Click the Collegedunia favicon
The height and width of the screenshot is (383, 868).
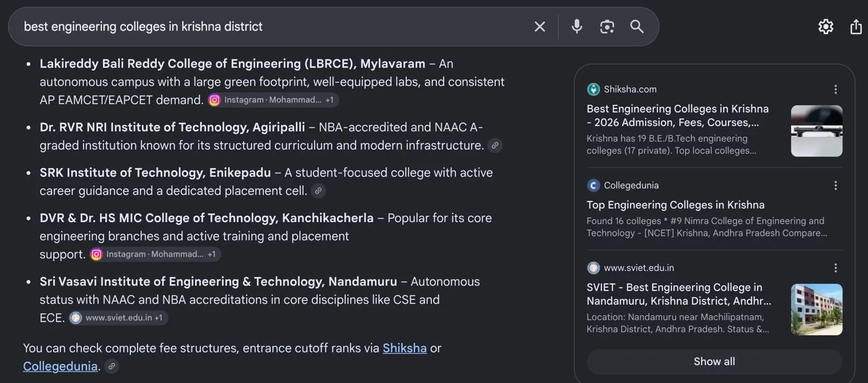(x=593, y=186)
